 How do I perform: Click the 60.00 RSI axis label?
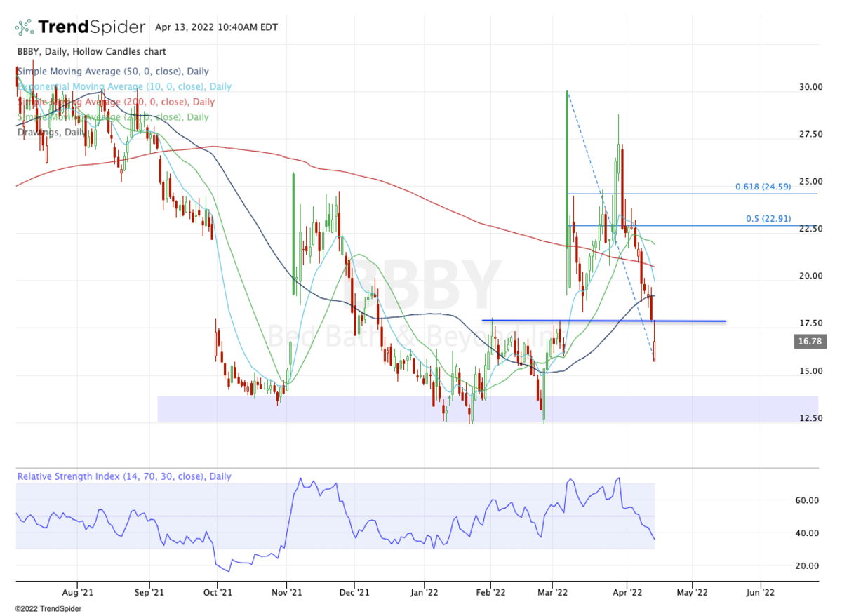(x=807, y=501)
